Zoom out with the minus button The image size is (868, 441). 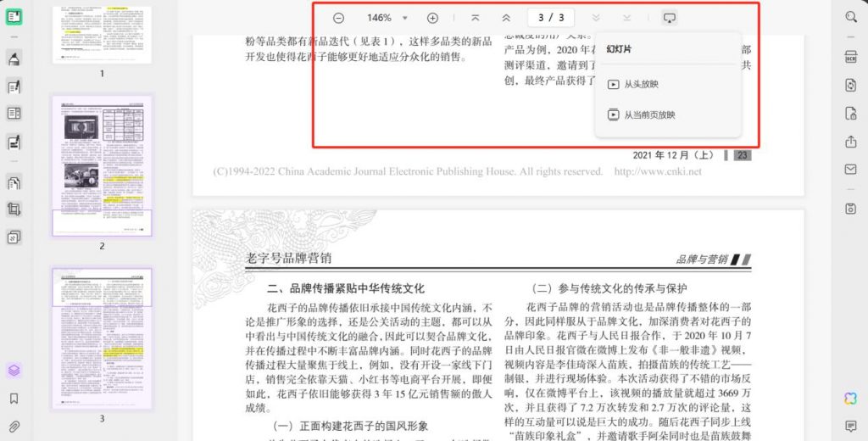(x=338, y=18)
